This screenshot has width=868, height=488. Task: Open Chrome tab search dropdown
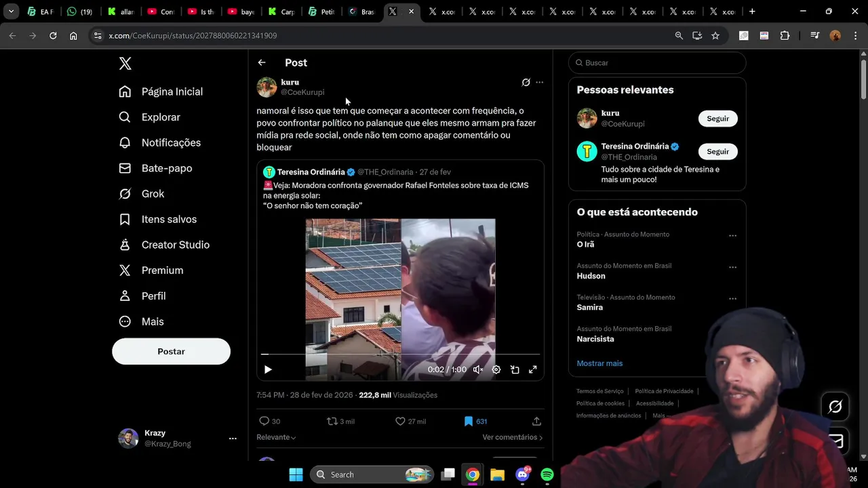(11, 12)
